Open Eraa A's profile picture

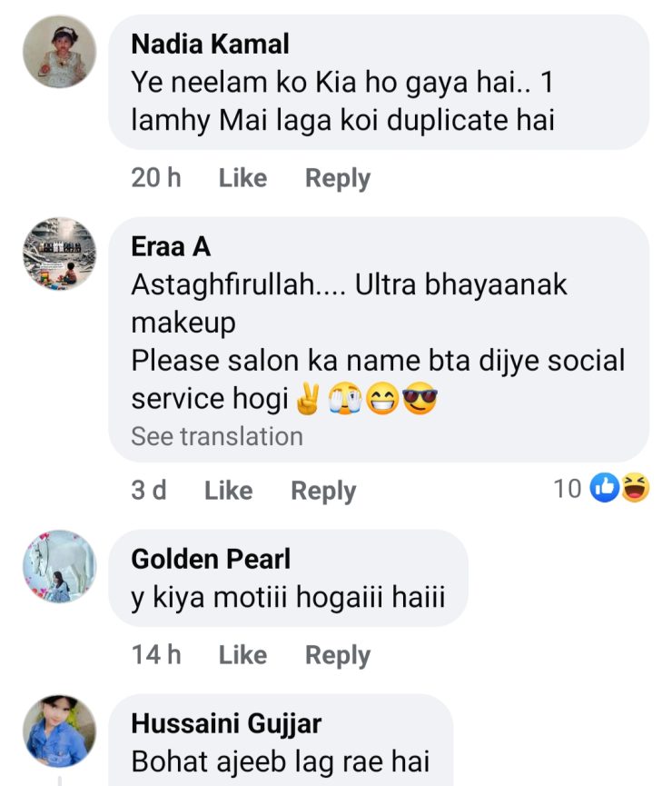coord(59,254)
